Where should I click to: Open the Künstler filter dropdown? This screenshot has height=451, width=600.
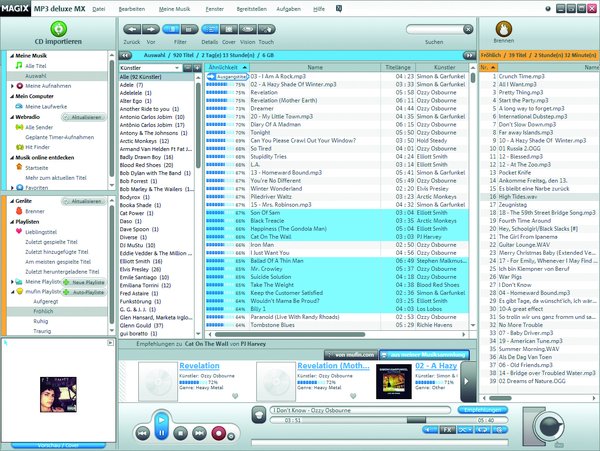(x=177, y=68)
